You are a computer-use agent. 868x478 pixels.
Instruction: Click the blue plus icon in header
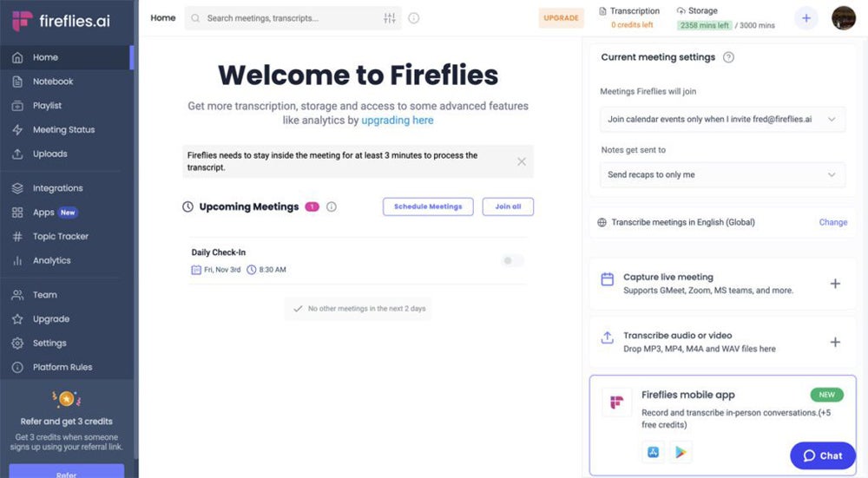(806, 18)
